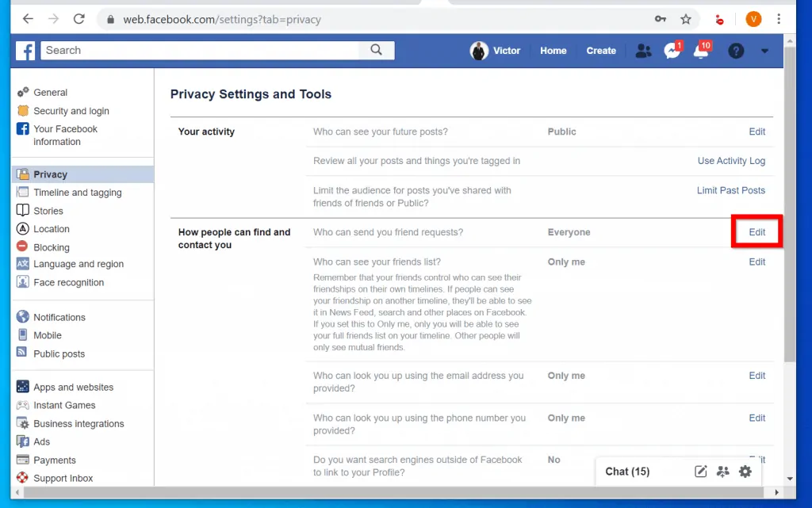Image resolution: width=812 pixels, height=508 pixels.
Task: Reload the page with refresh icon
Action: tap(79, 19)
